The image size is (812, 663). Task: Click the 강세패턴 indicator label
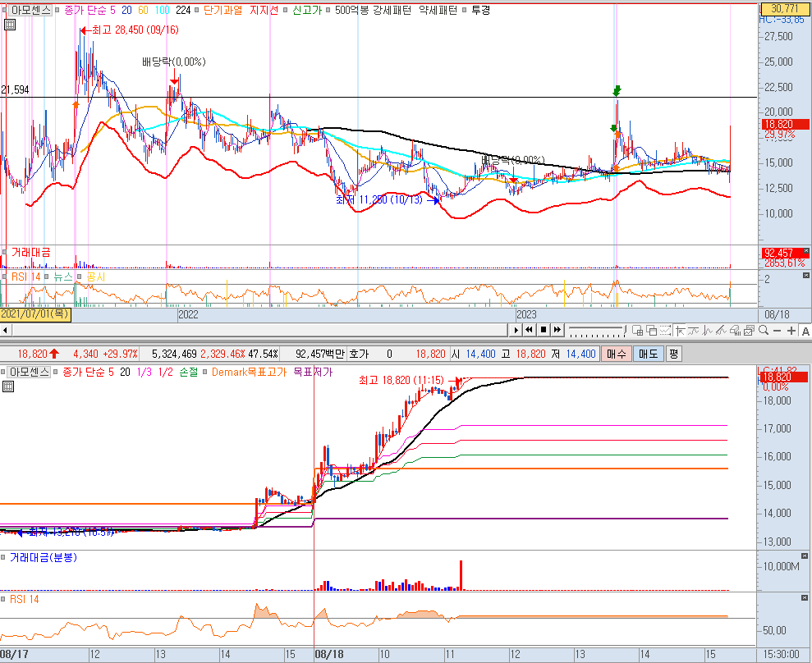point(392,10)
